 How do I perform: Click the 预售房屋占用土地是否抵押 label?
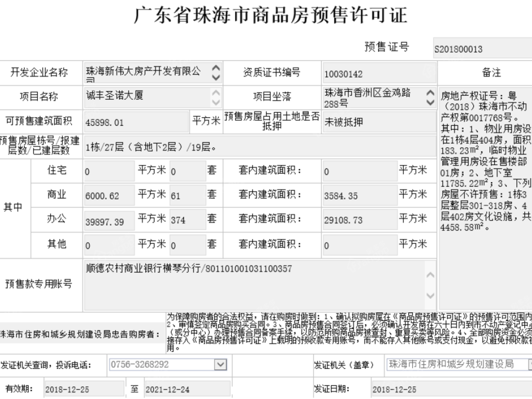[x=272, y=121]
